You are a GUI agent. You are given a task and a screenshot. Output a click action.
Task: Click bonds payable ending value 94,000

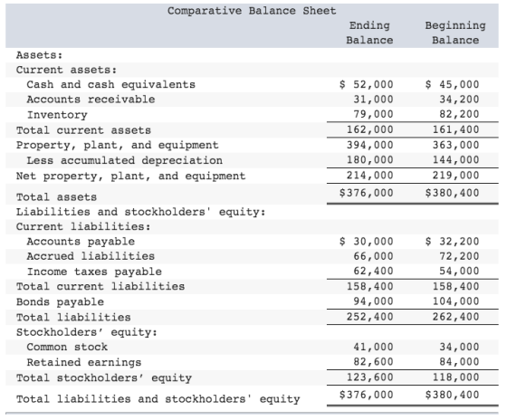tap(373, 301)
